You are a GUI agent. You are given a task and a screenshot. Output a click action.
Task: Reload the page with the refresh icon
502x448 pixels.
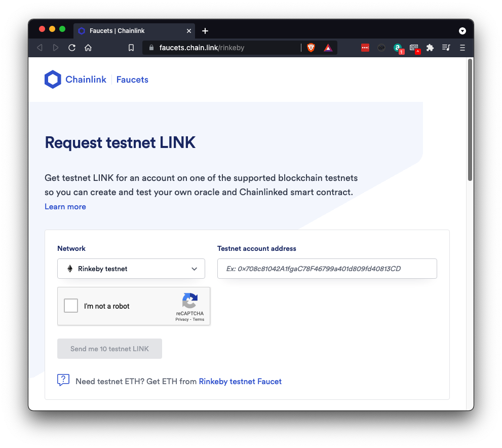(x=72, y=48)
